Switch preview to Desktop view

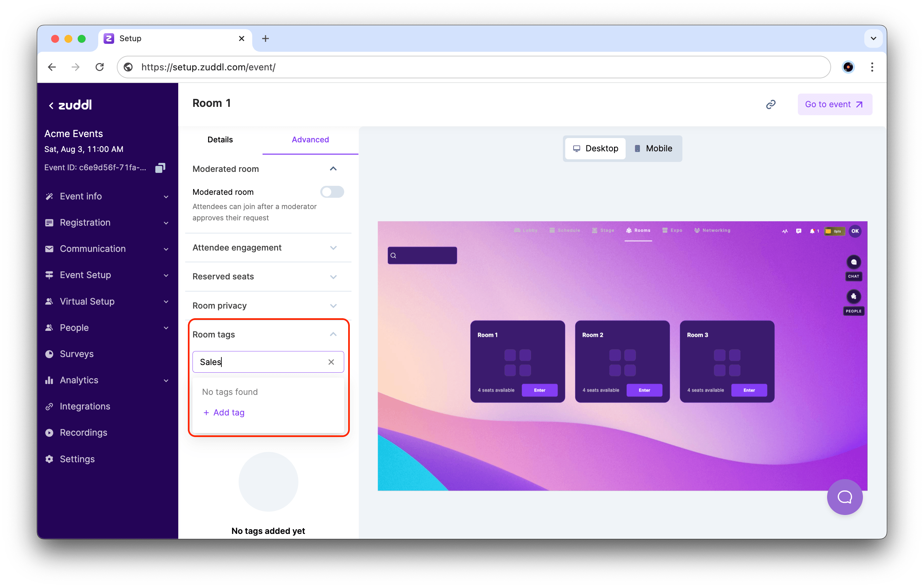click(595, 148)
